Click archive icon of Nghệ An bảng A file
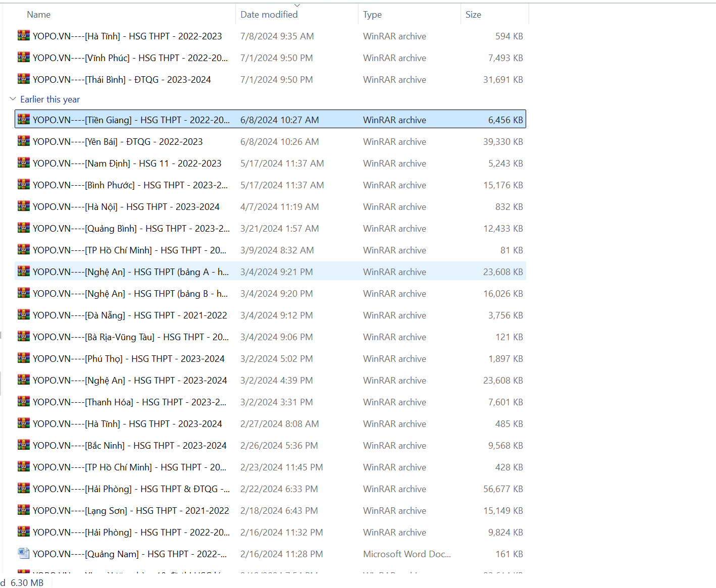Image resolution: width=716 pixels, height=588 pixels. pos(24,271)
